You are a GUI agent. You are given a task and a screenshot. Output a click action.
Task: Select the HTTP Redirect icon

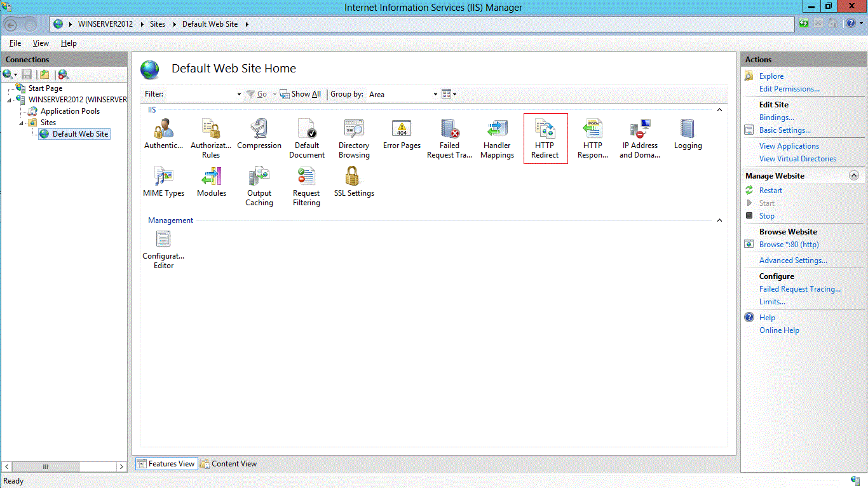(545, 138)
